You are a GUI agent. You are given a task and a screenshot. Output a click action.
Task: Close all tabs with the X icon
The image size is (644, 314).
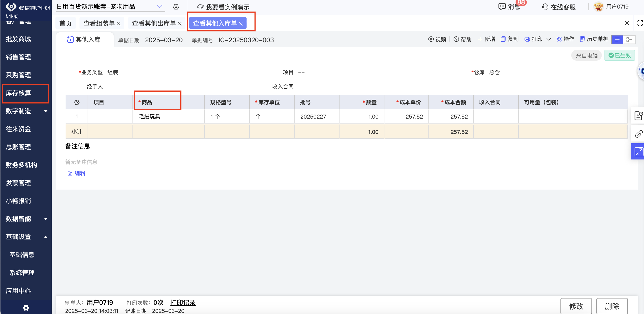[627, 23]
